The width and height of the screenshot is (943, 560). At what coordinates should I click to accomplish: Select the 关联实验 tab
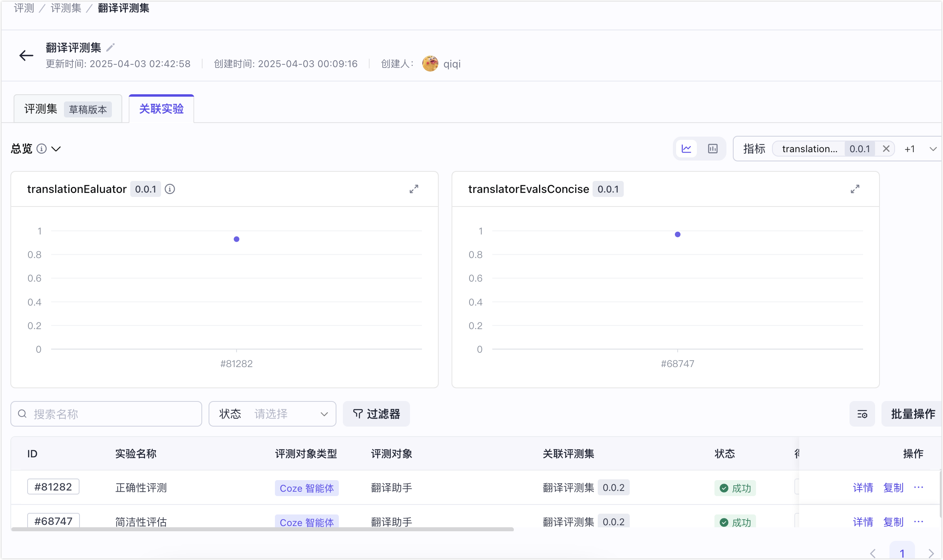[161, 109]
